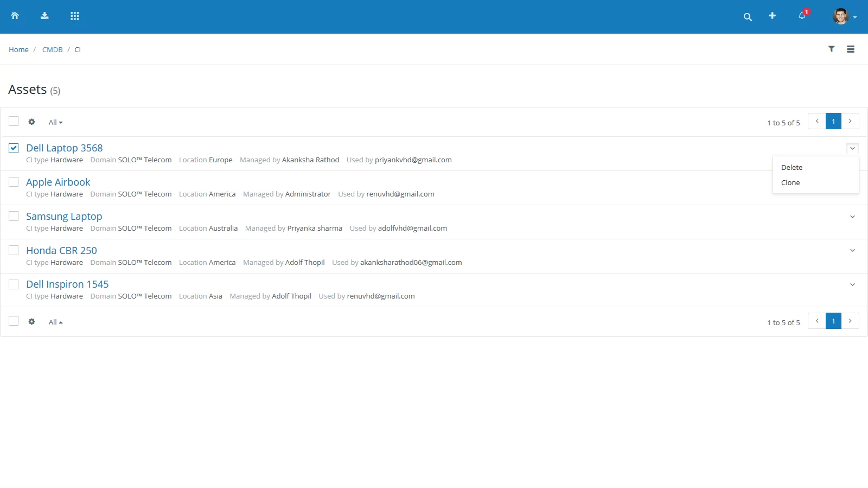
Task: Check the Apple Airbook checkbox
Action: (14, 182)
